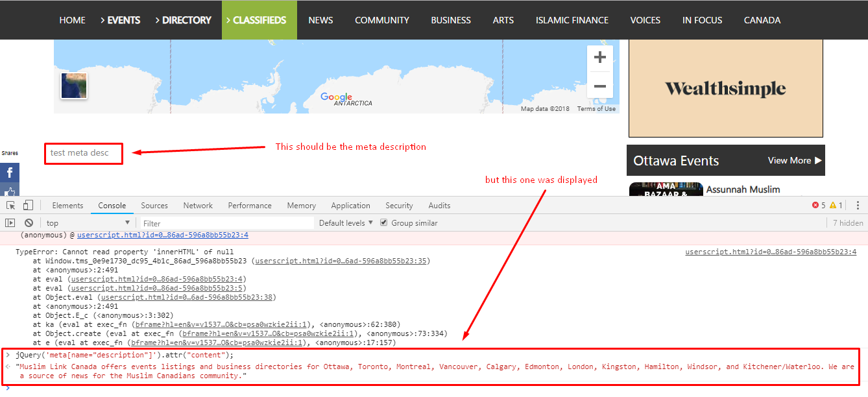Image resolution: width=868 pixels, height=397 pixels.
Task: Zoom out on the map
Action: pyautogui.click(x=600, y=86)
